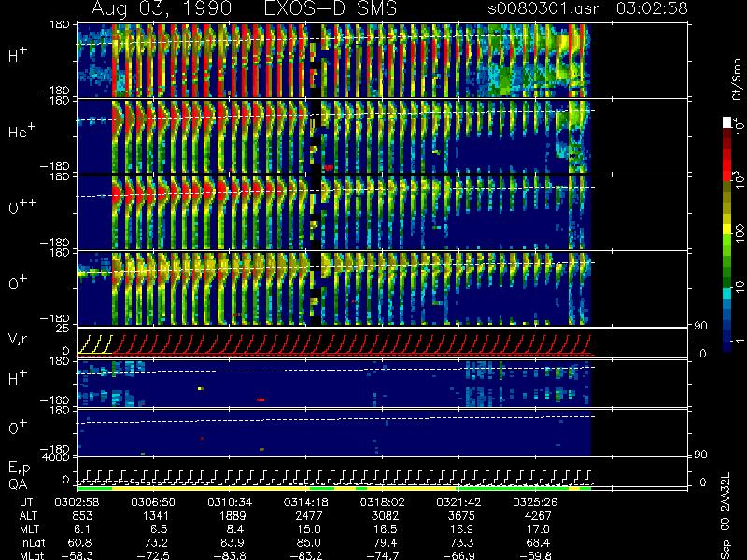Screen dimensions: 747x560
Task: Click the UT value "0310:34"
Action: click(230, 502)
